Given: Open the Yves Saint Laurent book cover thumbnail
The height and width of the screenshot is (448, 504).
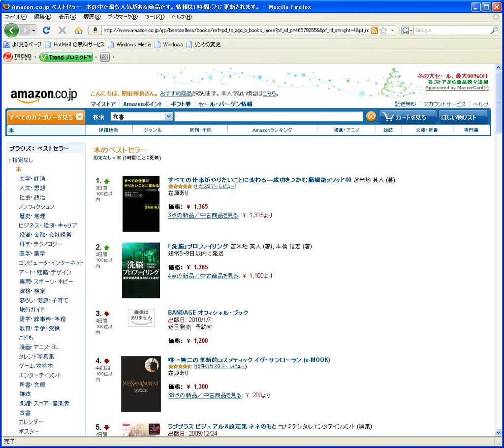Looking at the screenshot, I should (141, 384).
